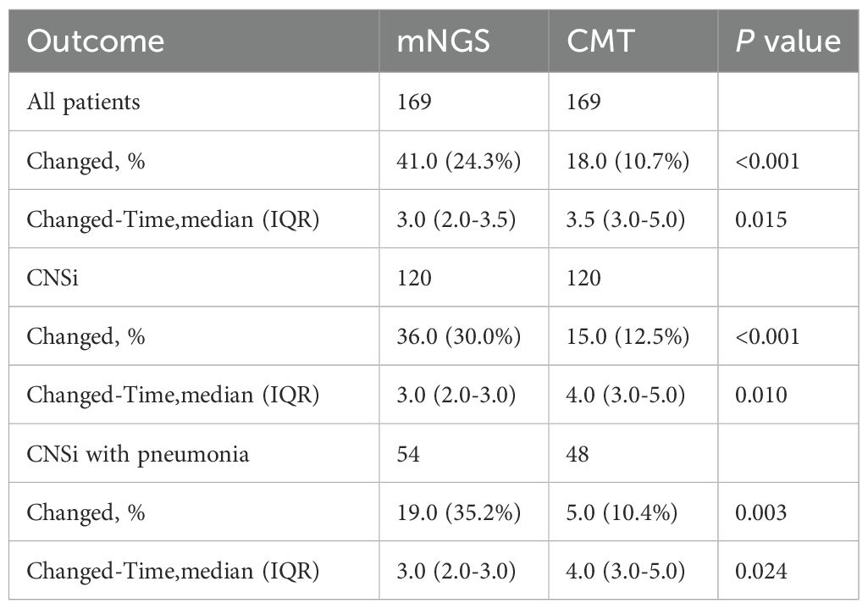Select the 0.015 P value cell
Viewport: 868px width, 609px height.
[760, 219]
